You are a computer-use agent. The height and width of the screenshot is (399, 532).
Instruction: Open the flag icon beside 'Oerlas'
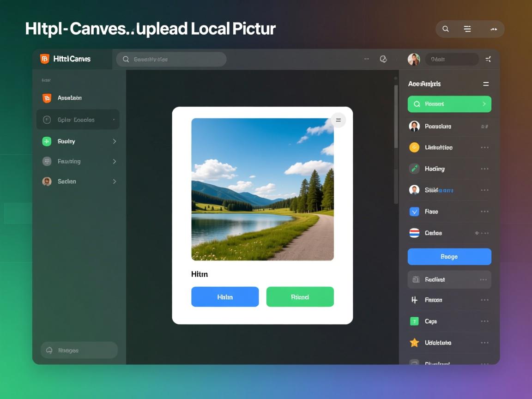pos(414,233)
